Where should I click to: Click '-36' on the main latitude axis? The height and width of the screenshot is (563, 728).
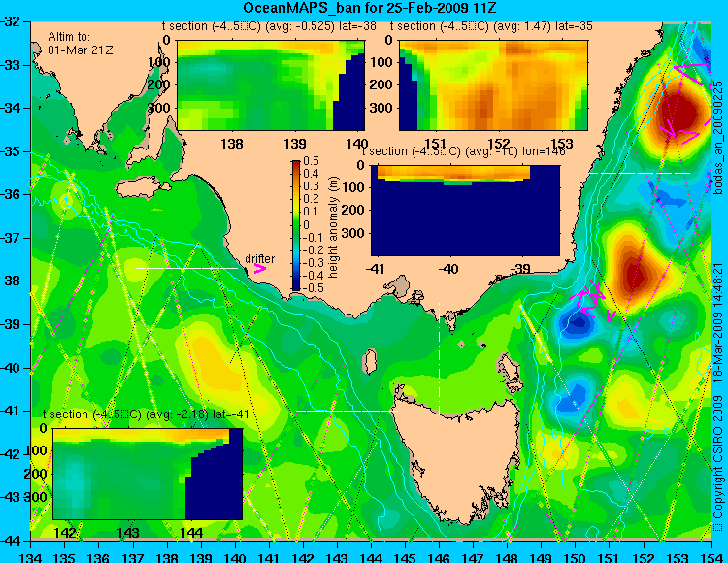pos(12,194)
